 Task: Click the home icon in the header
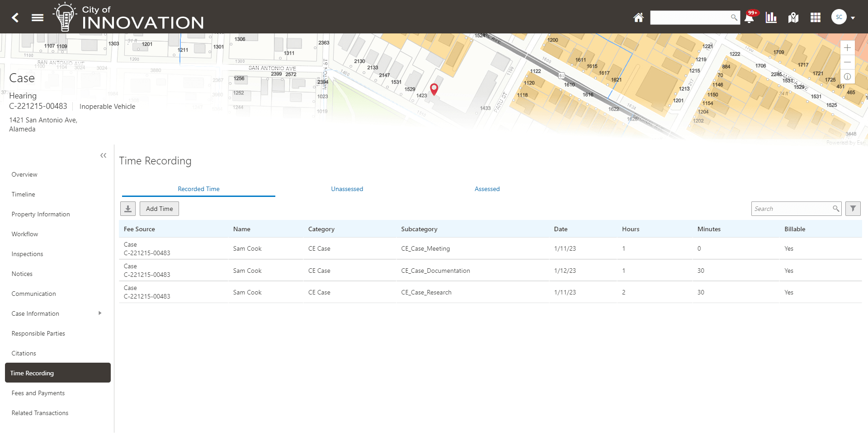coord(638,17)
